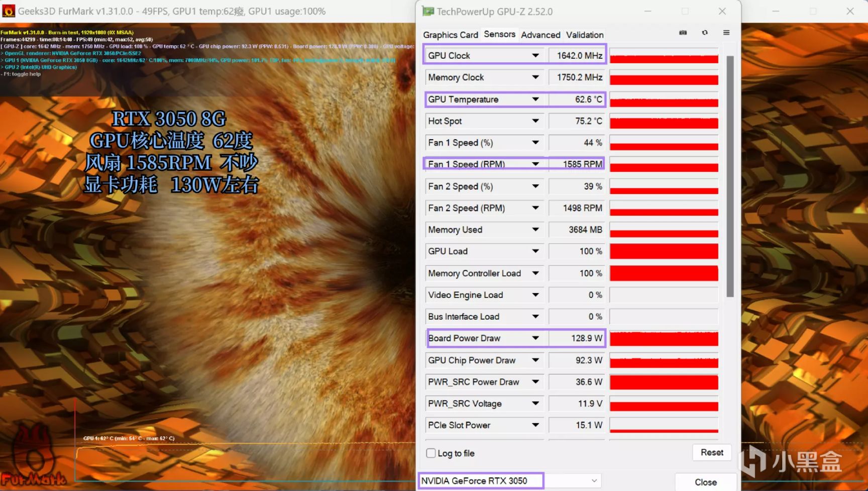Click the GPU-Z screenshot camera icon
The width and height of the screenshot is (868, 491).
point(683,33)
